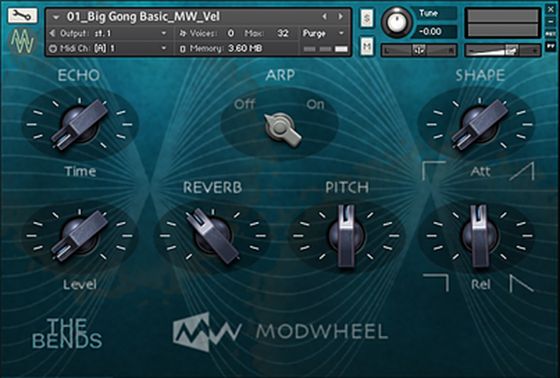
Task: Go to next instrument preset arrow
Action: (x=340, y=16)
